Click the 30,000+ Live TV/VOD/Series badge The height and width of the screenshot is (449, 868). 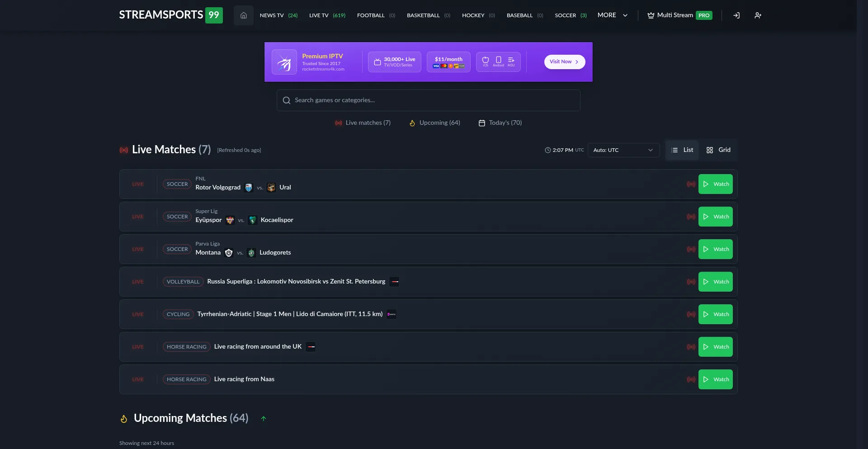click(x=395, y=62)
